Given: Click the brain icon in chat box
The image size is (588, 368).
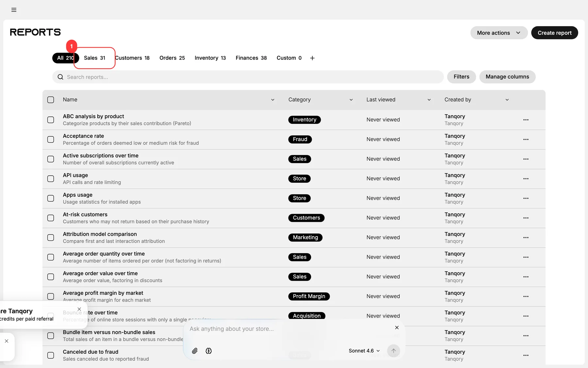Looking at the screenshot, I should coord(209,351).
